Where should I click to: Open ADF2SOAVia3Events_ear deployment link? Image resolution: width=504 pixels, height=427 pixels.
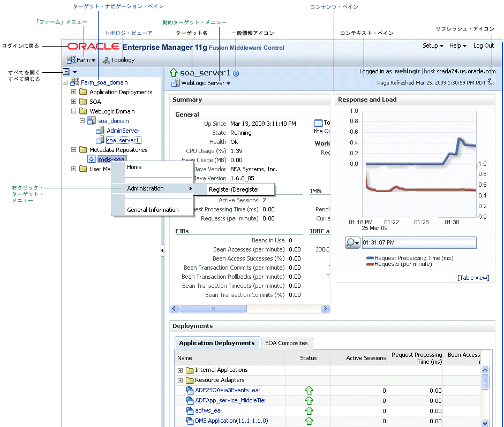(228, 390)
